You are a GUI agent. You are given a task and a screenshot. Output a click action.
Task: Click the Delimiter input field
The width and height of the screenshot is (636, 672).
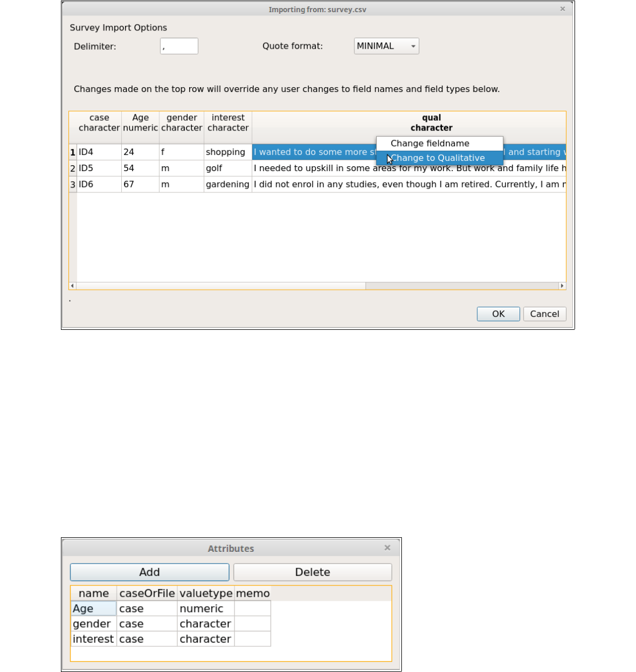[179, 46]
